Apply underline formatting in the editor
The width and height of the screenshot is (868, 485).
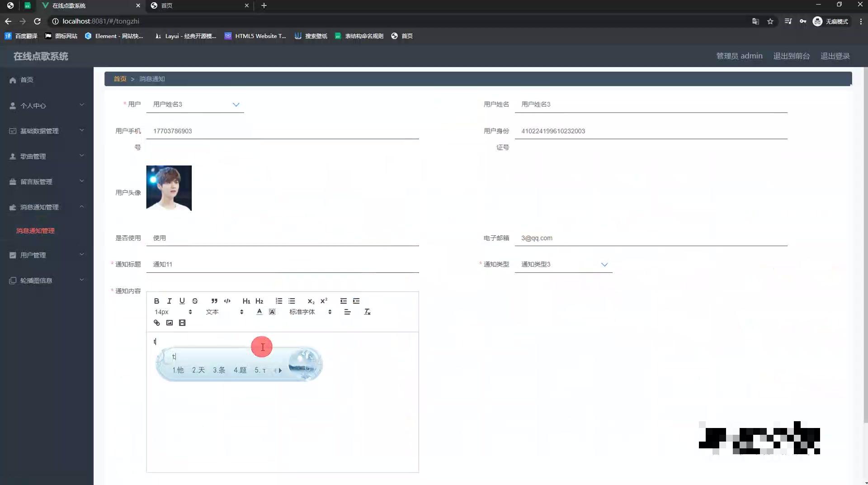coord(182,301)
